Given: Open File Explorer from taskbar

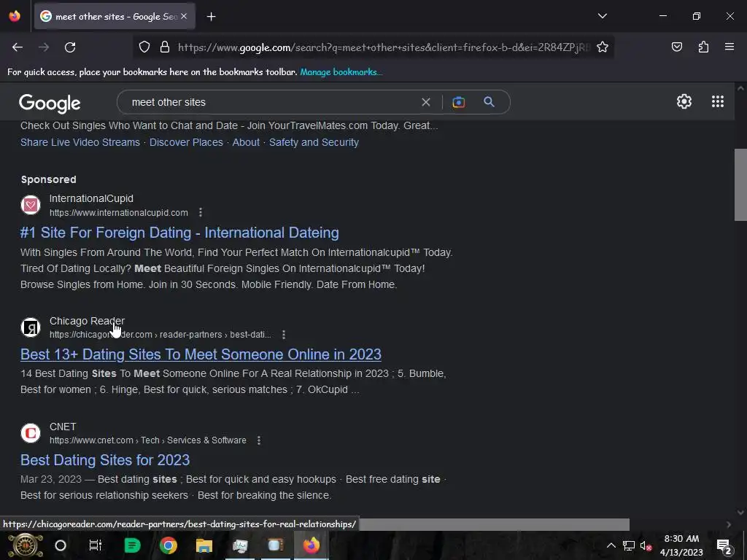Looking at the screenshot, I should tap(204, 545).
